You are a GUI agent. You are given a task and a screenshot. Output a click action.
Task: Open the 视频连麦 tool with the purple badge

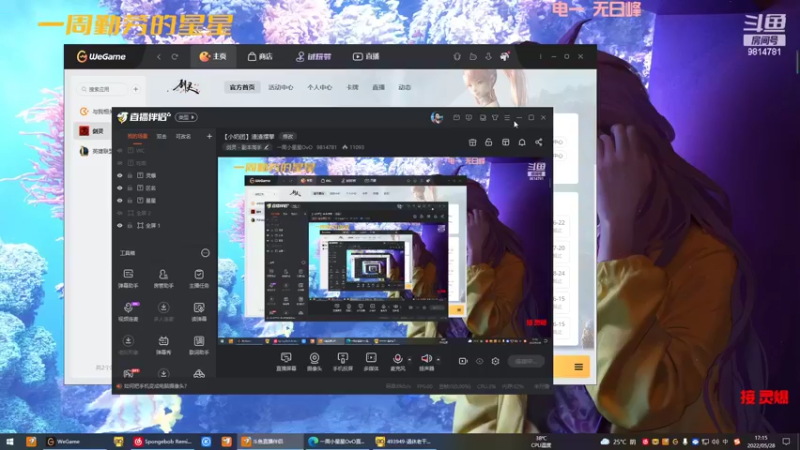tap(128, 311)
